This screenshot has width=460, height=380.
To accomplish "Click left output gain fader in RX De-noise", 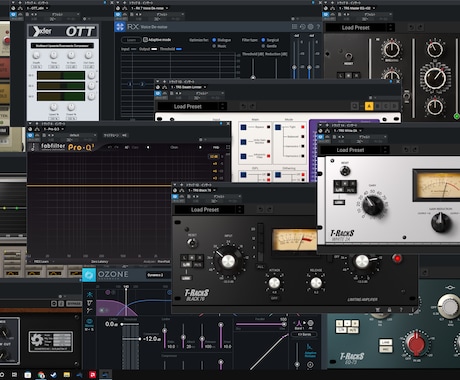I will click(x=294, y=67).
